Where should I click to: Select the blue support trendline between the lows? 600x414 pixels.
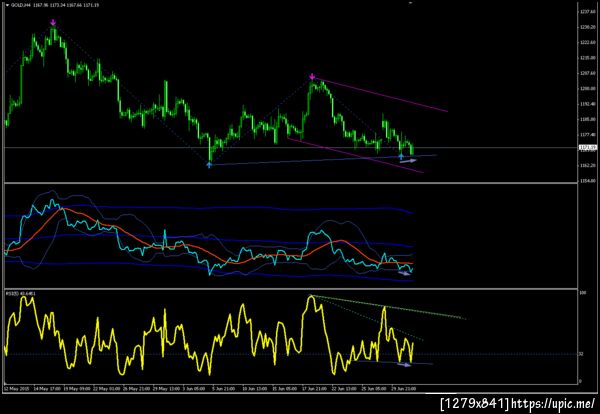click(x=323, y=160)
